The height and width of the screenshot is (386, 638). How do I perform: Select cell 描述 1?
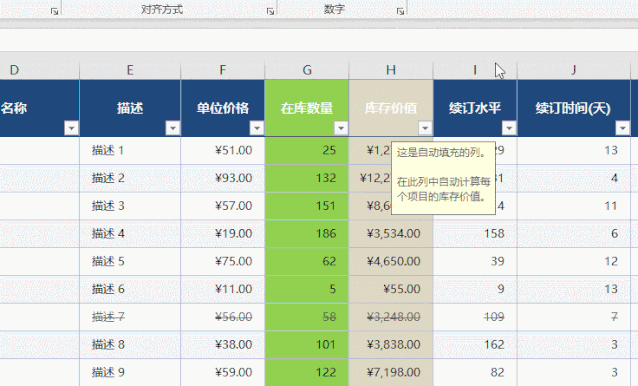point(130,150)
